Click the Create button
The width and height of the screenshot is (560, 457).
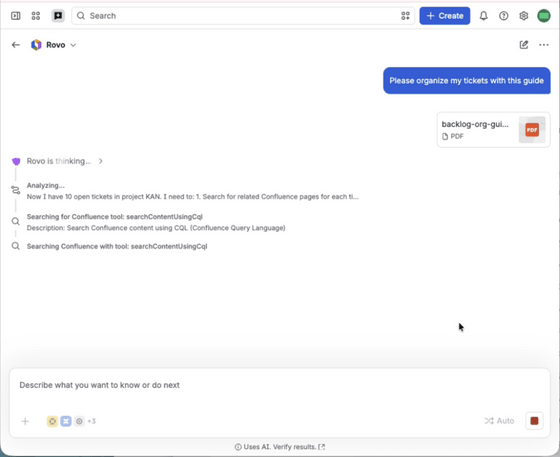tap(445, 16)
